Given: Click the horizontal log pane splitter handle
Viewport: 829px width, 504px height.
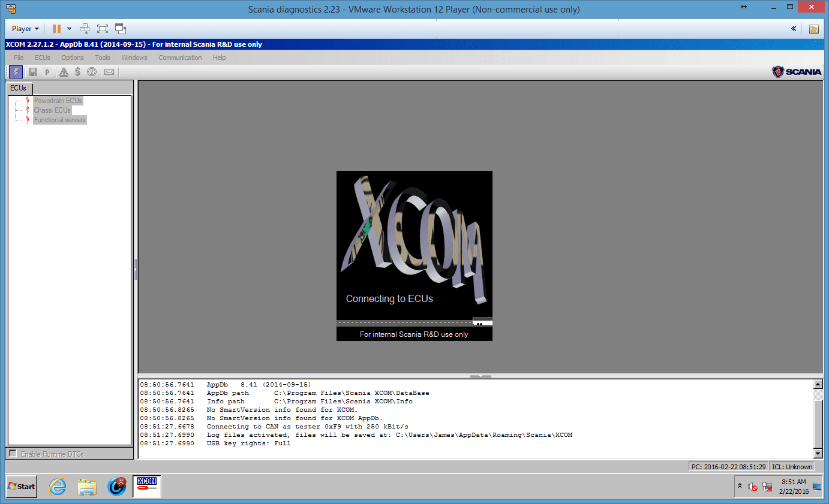Looking at the screenshot, I should point(480,376).
